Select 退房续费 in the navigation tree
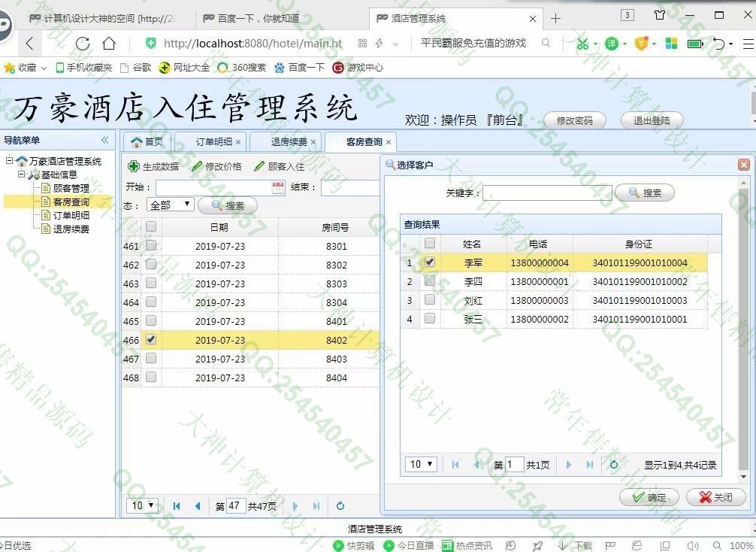This screenshot has height=552, width=756. pos(71,229)
